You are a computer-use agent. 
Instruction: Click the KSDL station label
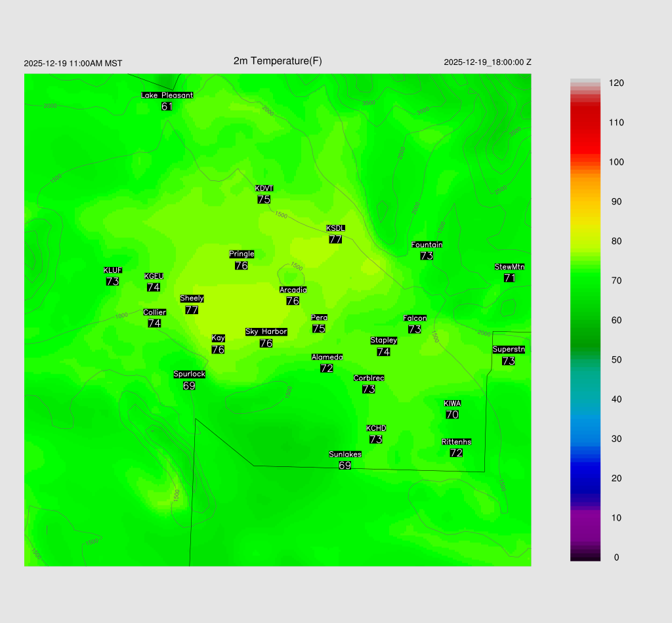(x=335, y=228)
